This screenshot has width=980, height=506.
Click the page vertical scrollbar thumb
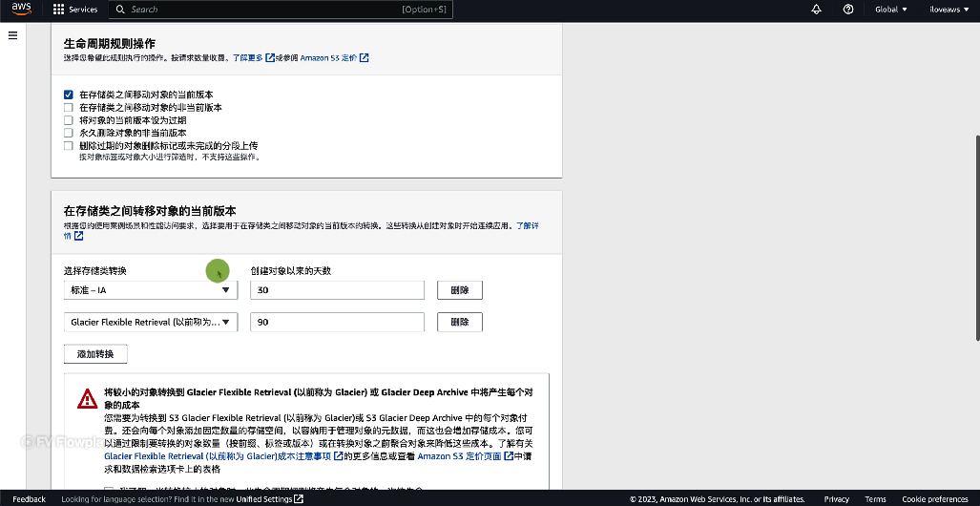(x=977, y=238)
